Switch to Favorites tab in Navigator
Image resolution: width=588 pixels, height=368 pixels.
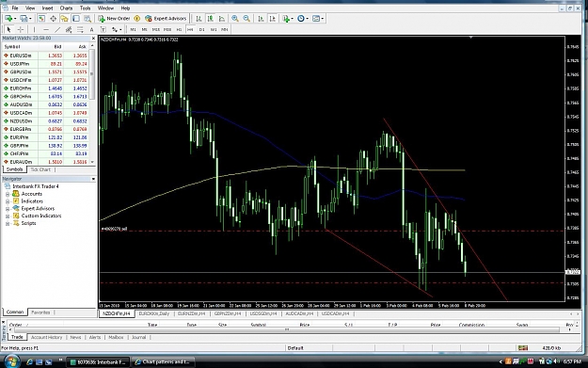point(40,312)
